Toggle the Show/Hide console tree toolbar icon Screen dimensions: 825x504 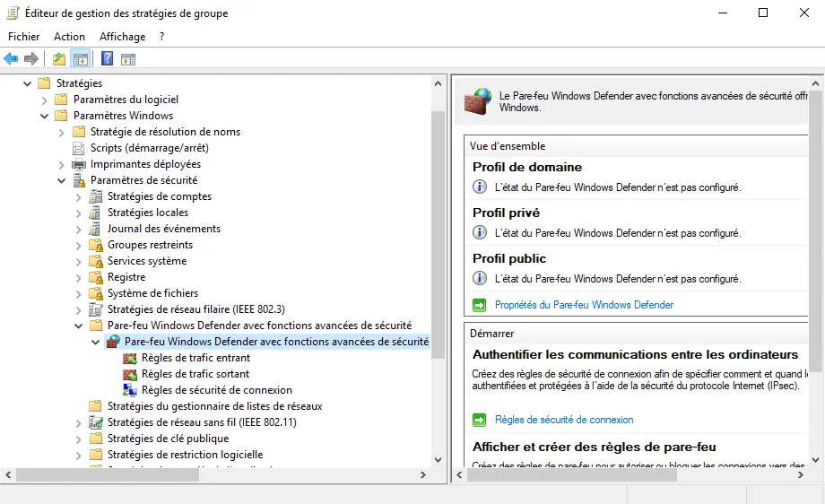coord(81,59)
